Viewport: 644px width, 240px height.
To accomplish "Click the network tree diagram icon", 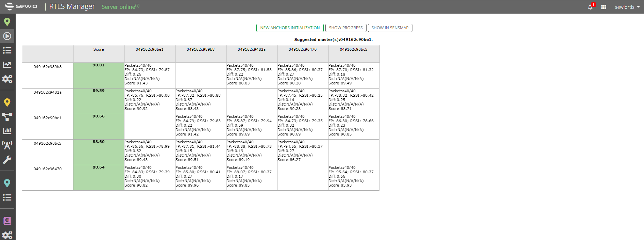I will click(x=7, y=117).
